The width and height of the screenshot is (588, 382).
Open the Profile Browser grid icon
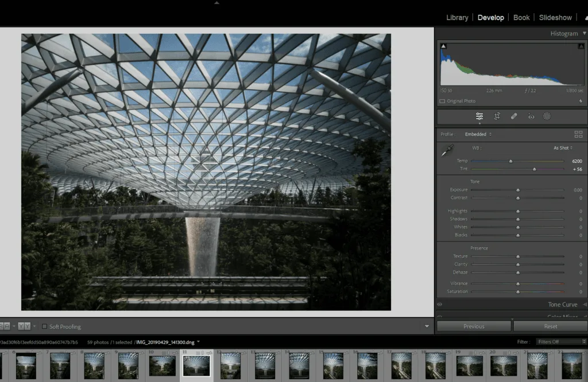coord(578,134)
